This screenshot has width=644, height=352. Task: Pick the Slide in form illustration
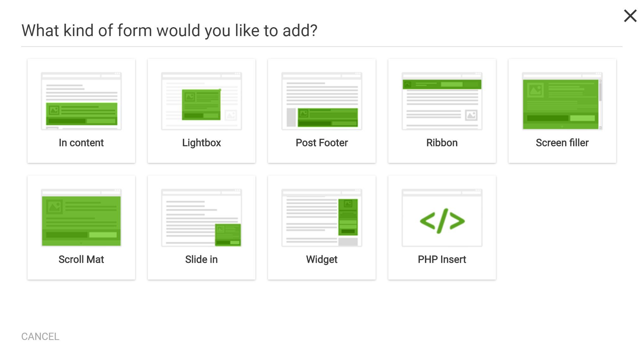point(202,218)
